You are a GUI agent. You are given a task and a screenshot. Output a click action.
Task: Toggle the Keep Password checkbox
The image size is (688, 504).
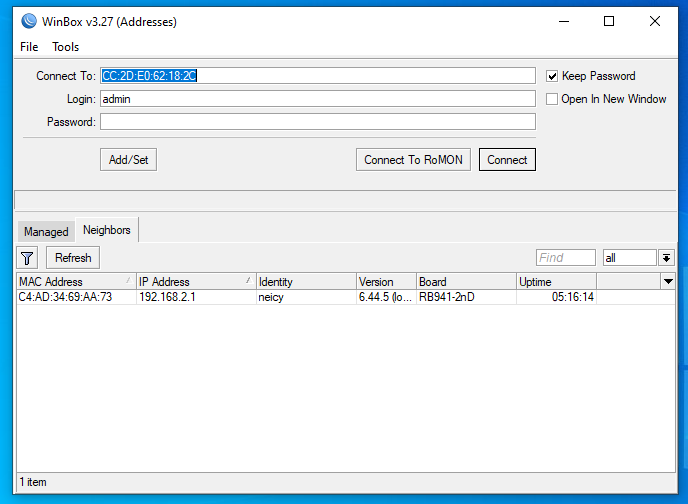[552, 76]
